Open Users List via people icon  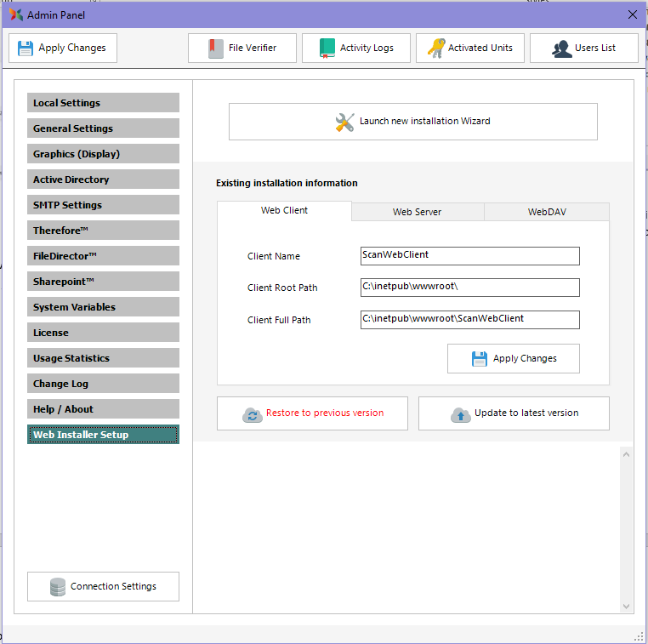pos(561,48)
